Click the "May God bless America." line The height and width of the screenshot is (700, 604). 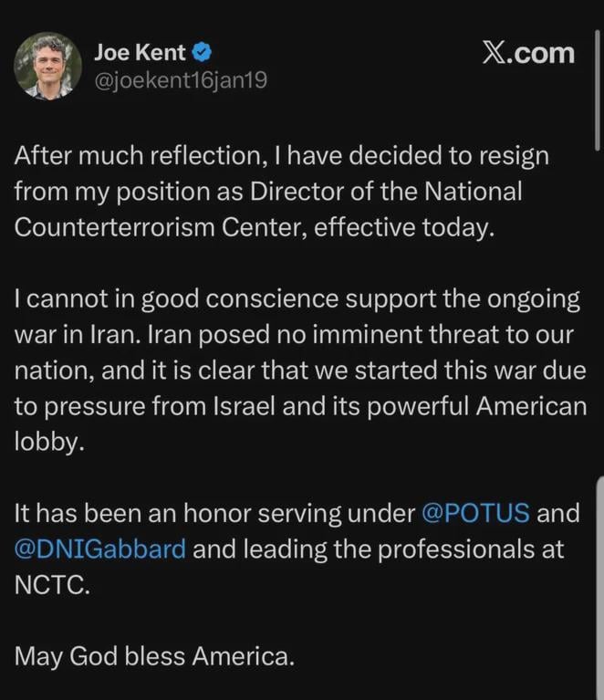coord(154,656)
